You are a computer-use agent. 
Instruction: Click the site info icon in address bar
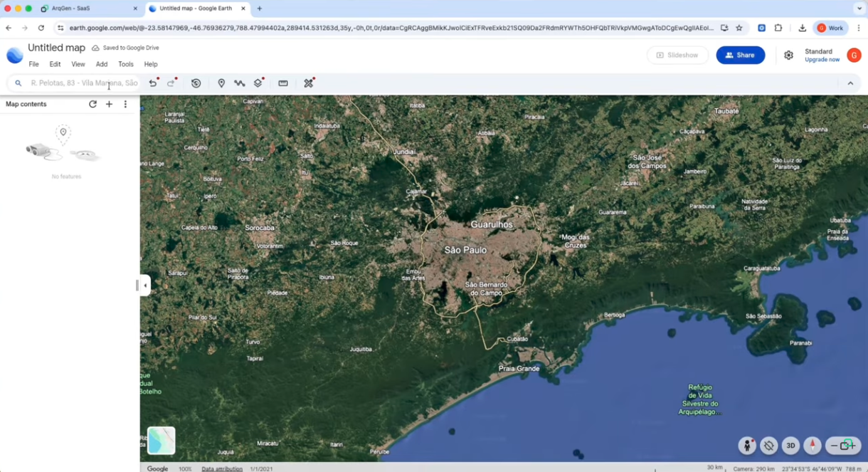click(x=60, y=28)
